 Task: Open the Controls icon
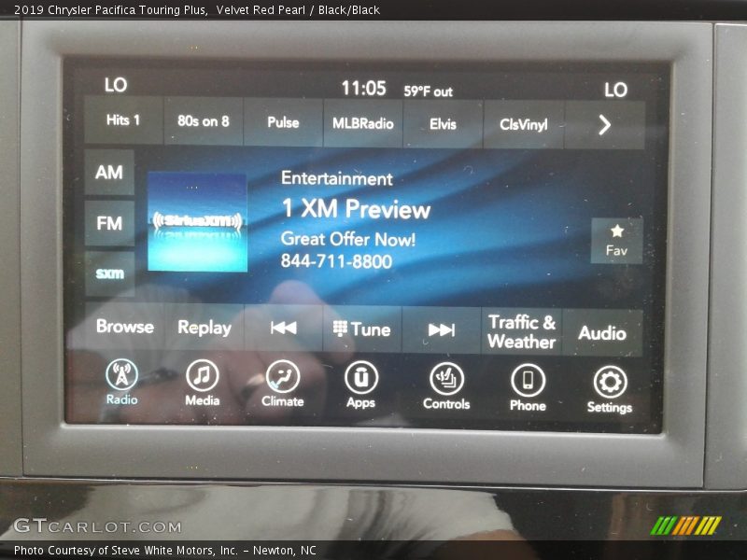pos(446,386)
